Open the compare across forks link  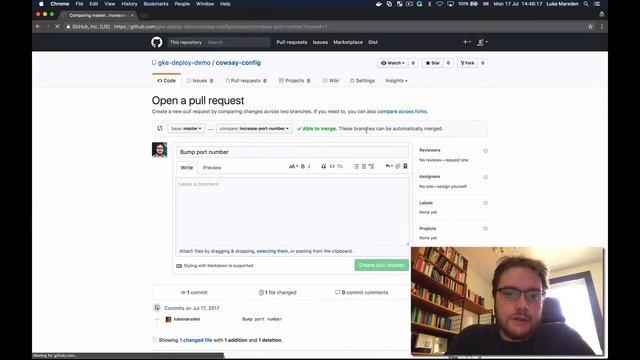pos(402,111)
